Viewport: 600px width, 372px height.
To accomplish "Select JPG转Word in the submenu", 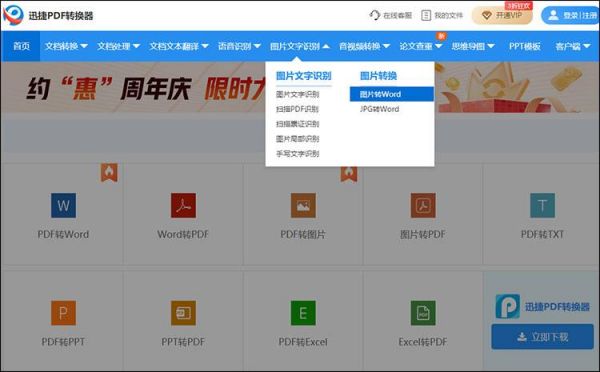I will 379,109.
